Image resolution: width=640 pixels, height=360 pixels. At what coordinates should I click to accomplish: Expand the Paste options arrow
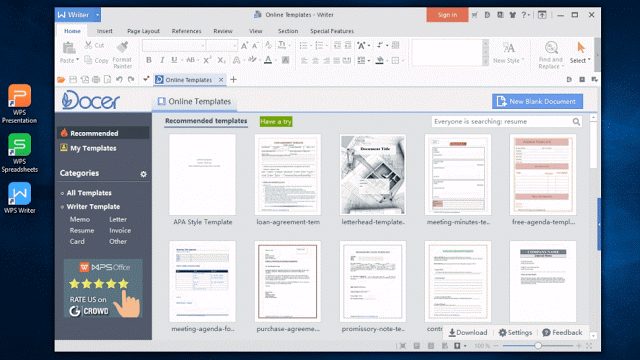tap(77, 60)
